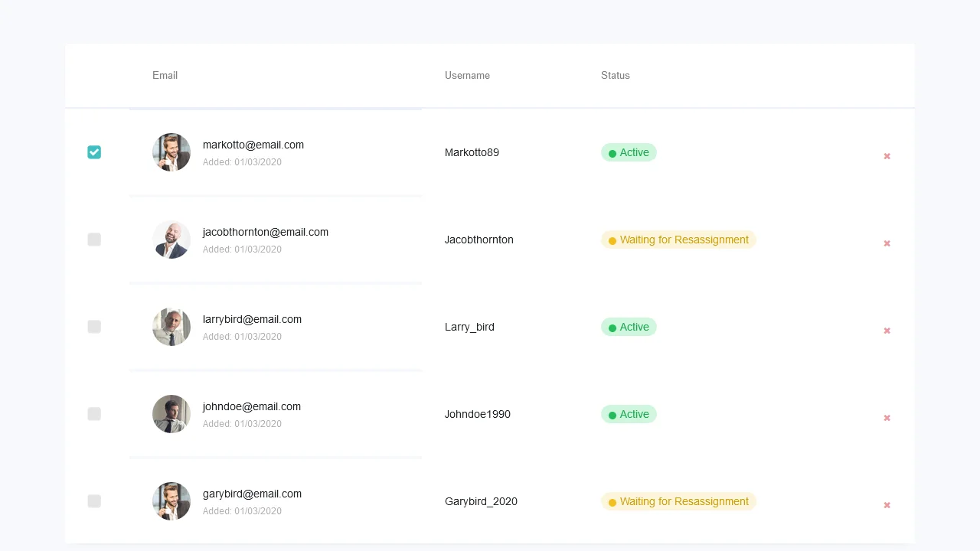Check the box for jacobthornton@email.com

[94, 240]
